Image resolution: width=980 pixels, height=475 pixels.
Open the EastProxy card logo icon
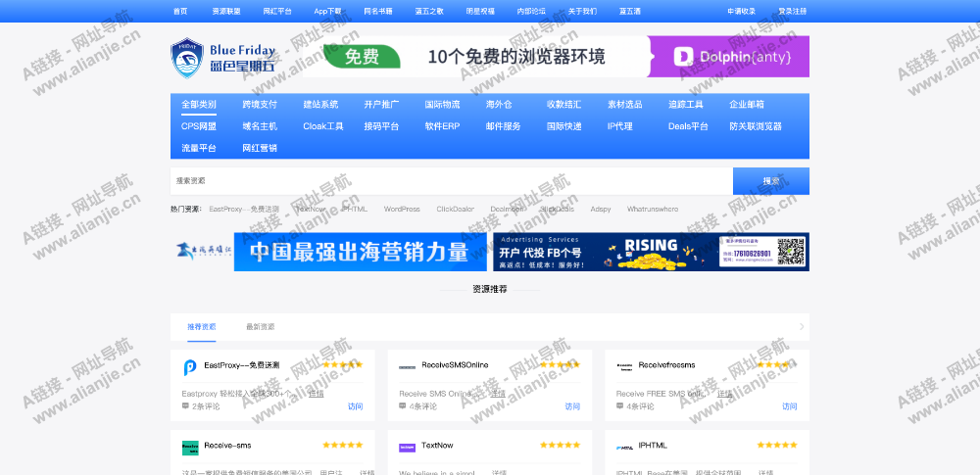click(190, 367)
